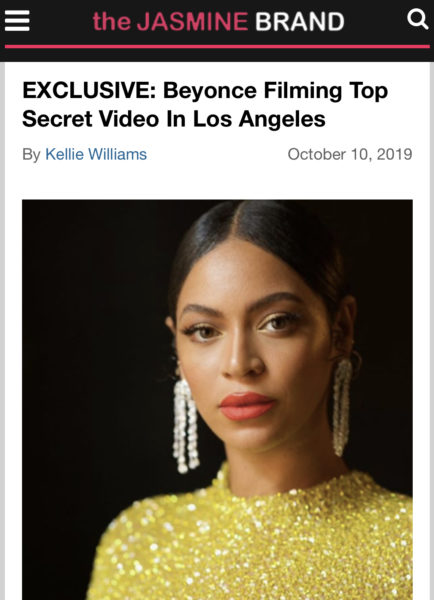Select the October 10, 2019 publish date
434x600 pixels.
pyautogui.click(x=350, y=154)
